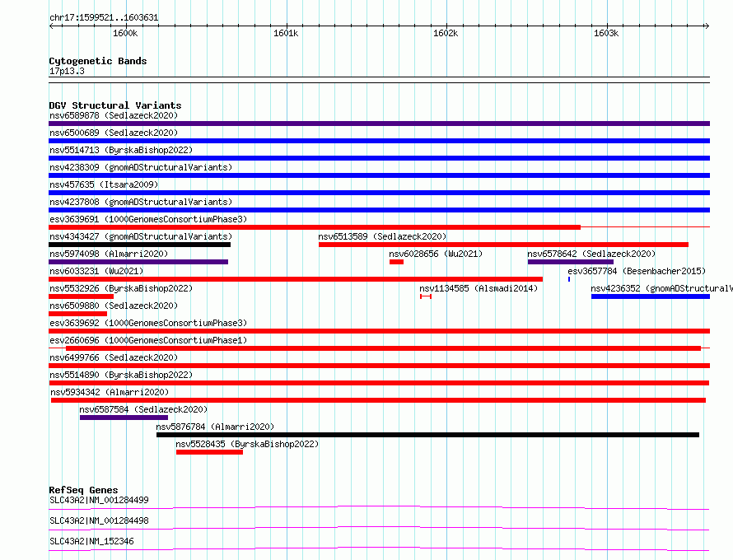Open esv3639692 (1000GenomesConsortiumPhase3) label

[x=148, y=323]
